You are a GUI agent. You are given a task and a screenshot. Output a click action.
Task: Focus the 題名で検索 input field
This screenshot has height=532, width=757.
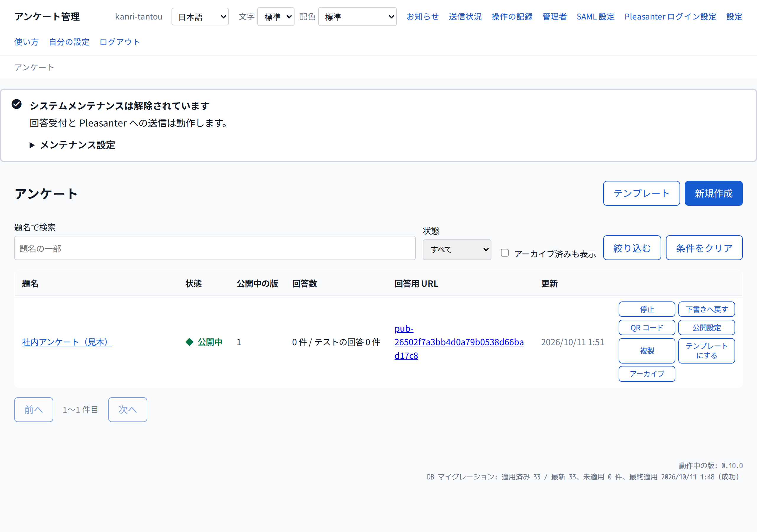tap(215, 248)
